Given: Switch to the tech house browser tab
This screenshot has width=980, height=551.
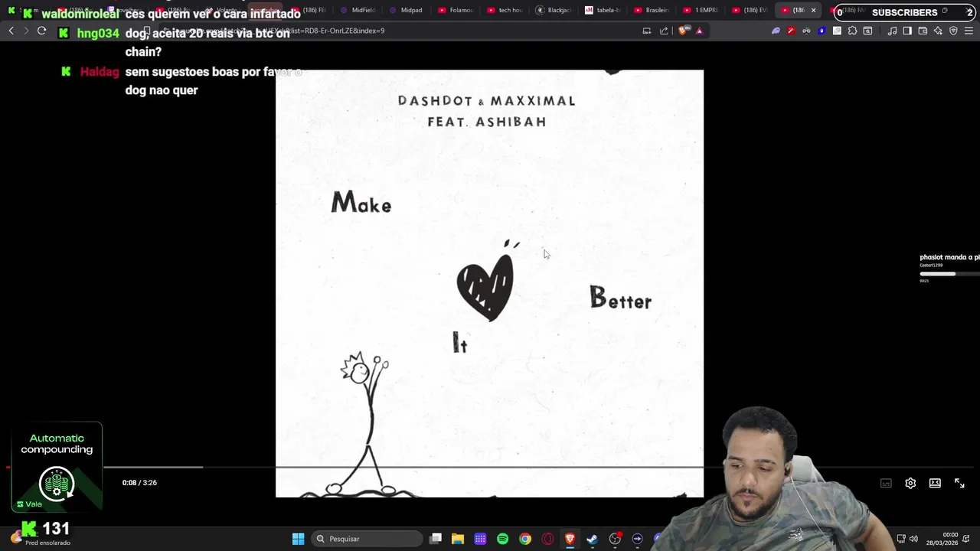Looking at the screenshot, I should (x=505, y=10).
